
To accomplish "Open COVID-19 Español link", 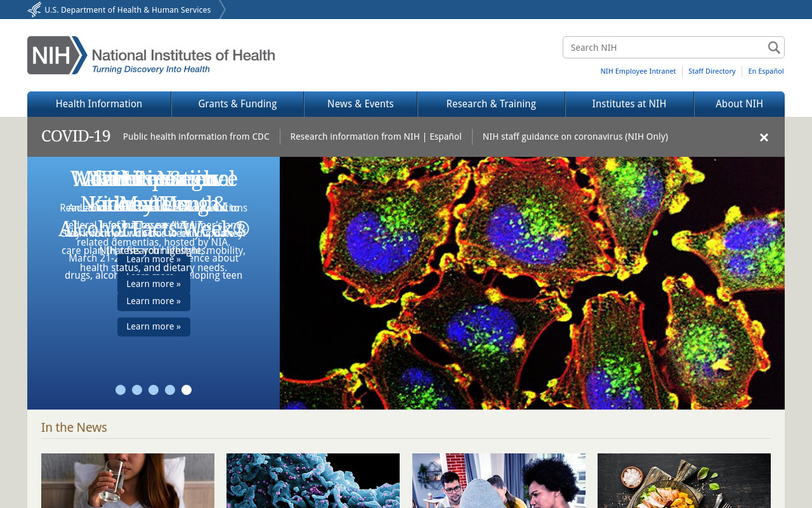I will click(x=445, y=137).
